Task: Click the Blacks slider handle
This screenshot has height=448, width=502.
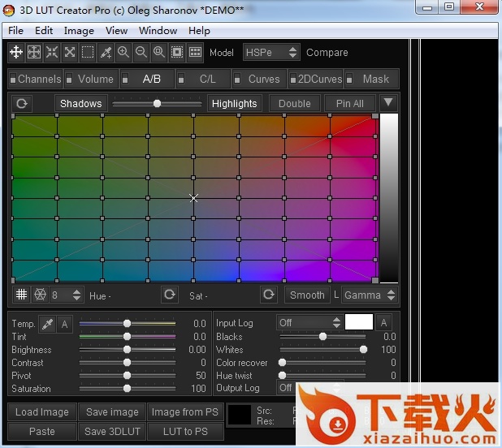Action: click(x=322, y=336)
